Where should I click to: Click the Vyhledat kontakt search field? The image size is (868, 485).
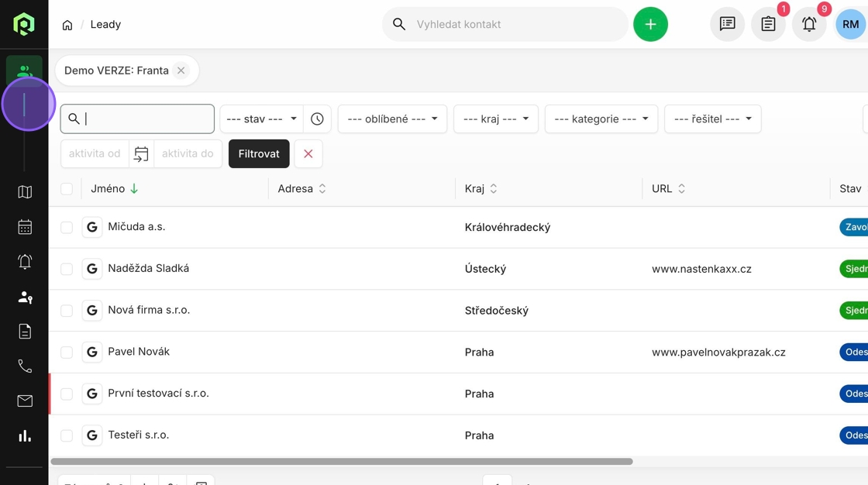pos(505,24)
